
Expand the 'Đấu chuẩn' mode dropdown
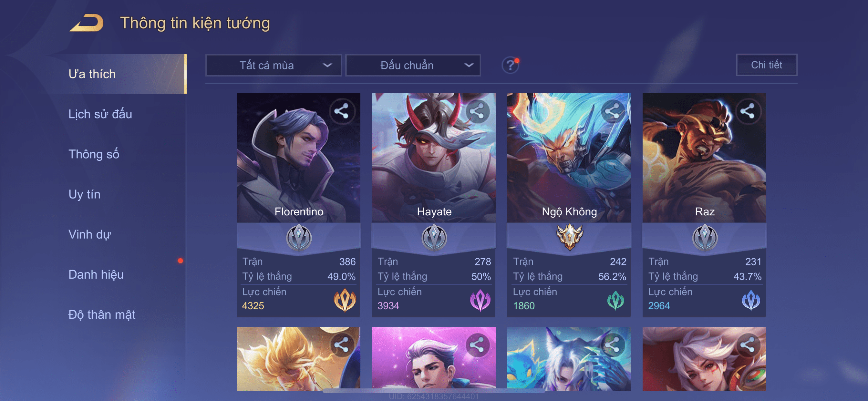(x=413, y=65)
